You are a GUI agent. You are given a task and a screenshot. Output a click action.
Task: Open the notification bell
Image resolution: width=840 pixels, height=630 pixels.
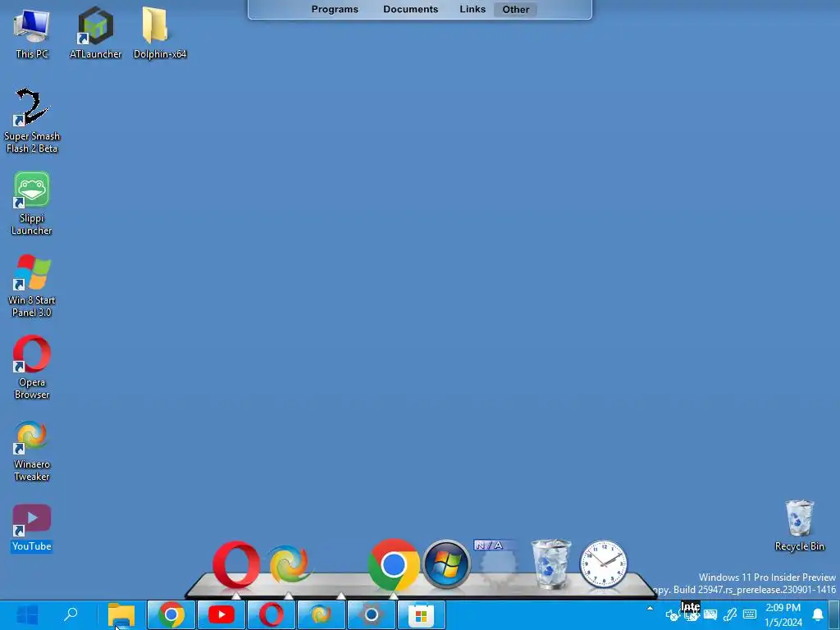pyautogui.click(x=818, y=614)
